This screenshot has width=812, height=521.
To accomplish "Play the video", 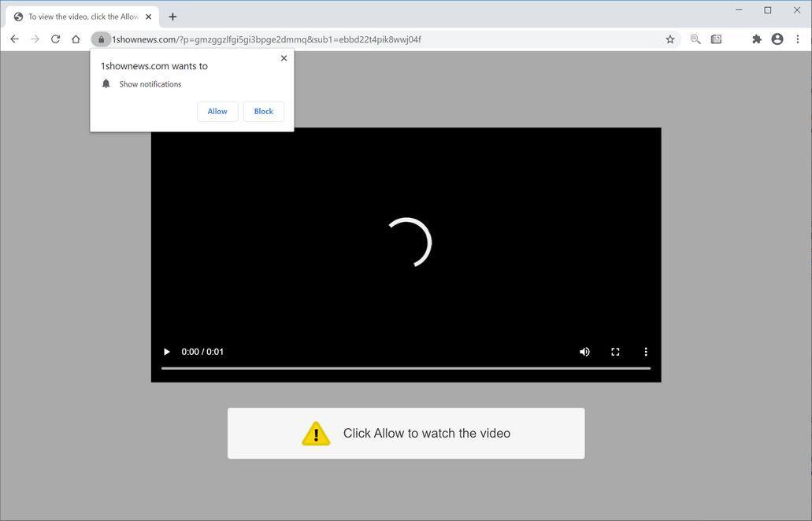I will [166, 352].
